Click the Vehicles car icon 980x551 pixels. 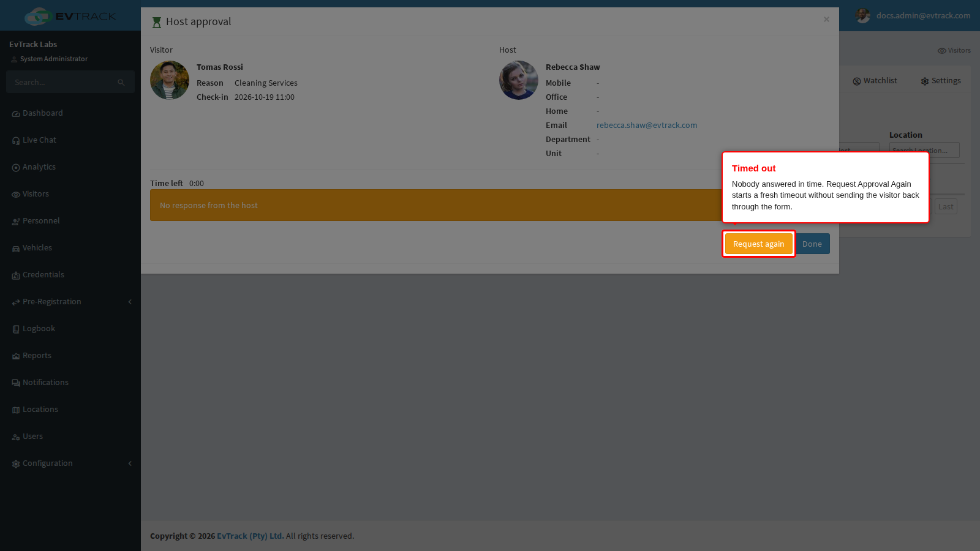point(16,249)
